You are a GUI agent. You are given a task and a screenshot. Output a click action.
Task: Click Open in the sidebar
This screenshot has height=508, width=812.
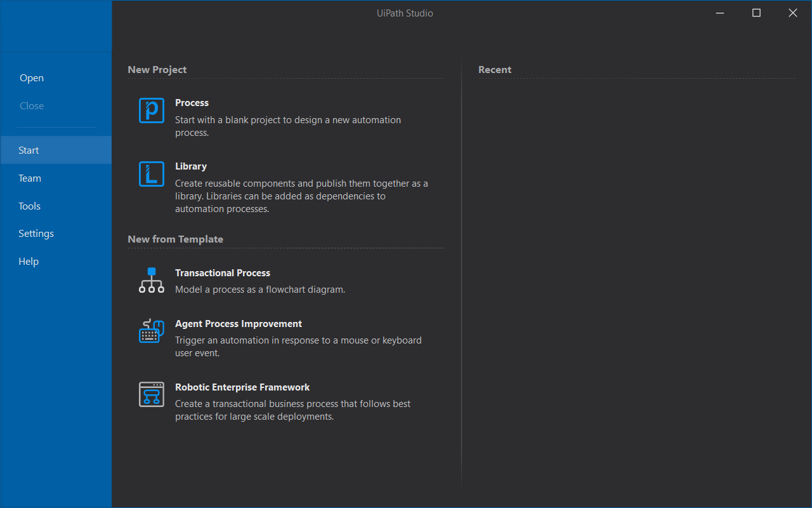32,78
